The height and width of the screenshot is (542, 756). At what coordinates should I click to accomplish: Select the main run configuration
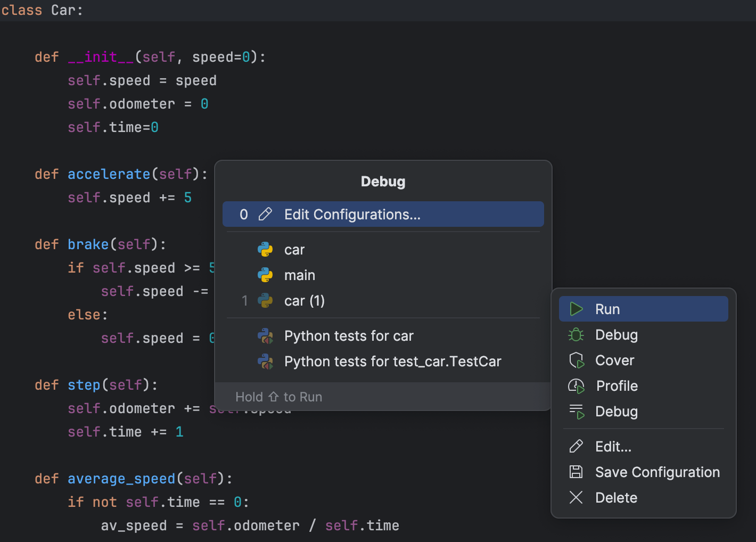[300, 275]
